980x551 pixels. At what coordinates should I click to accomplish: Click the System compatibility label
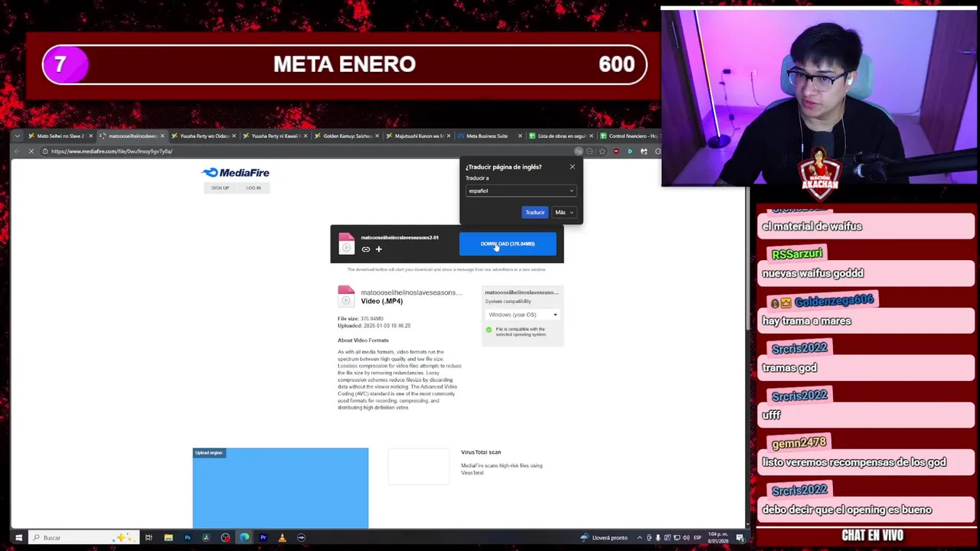tap(508, 302)
